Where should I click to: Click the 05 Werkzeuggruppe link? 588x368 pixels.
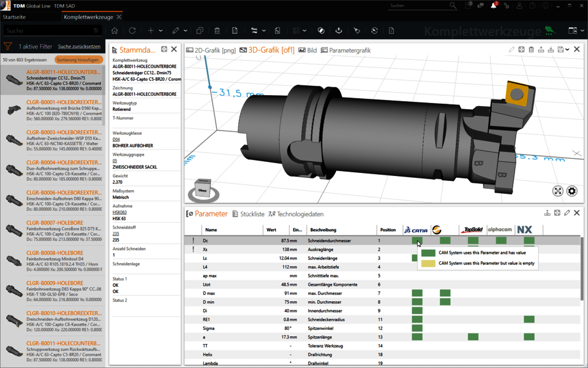[x=115, y=161]
